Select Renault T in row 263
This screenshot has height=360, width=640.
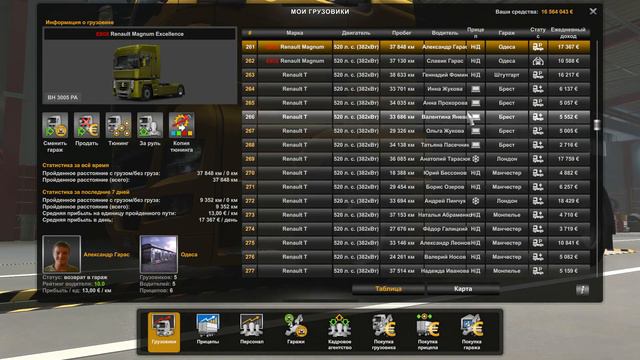295,75
